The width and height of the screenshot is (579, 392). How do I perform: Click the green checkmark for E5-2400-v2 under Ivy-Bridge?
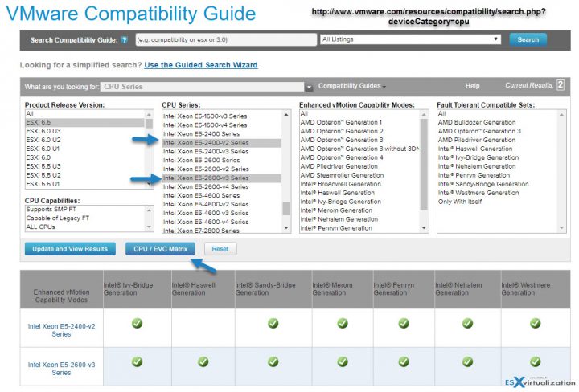tap(137, 324)
